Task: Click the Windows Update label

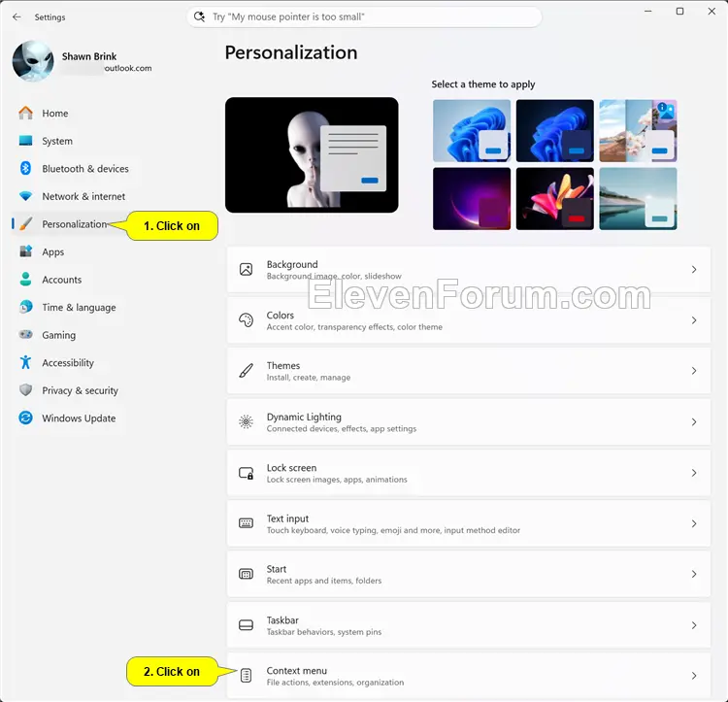Action: pyautogui.click(x=79, y=418)
